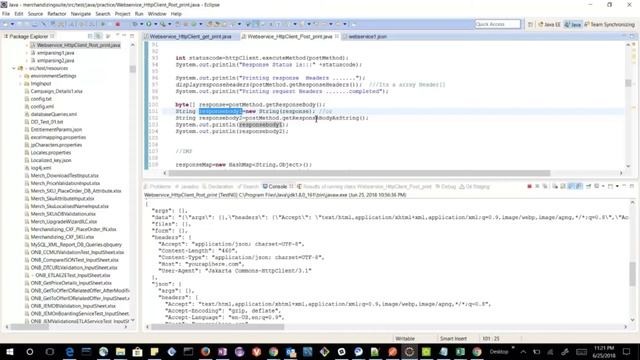
Task: Click the Open Console icon
Action: (611, 187)
